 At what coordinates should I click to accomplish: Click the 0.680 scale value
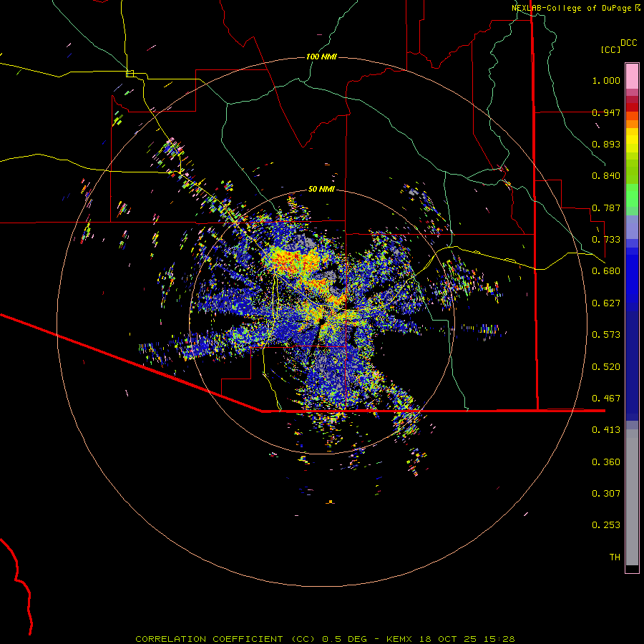[606, 271]
